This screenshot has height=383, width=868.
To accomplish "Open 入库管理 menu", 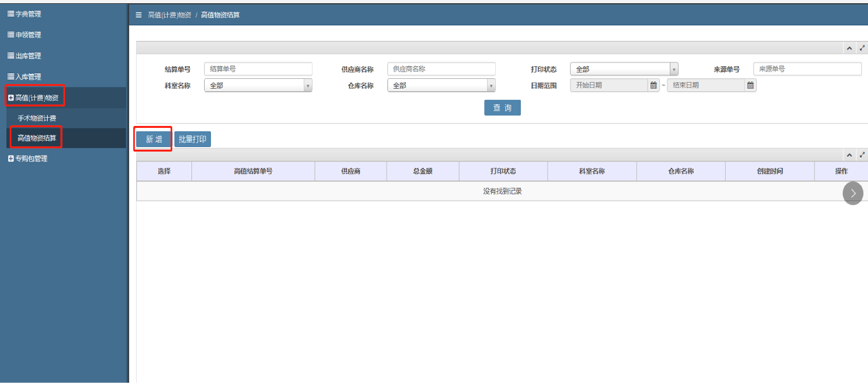I will pyautogui.click(x=24, y=76).
